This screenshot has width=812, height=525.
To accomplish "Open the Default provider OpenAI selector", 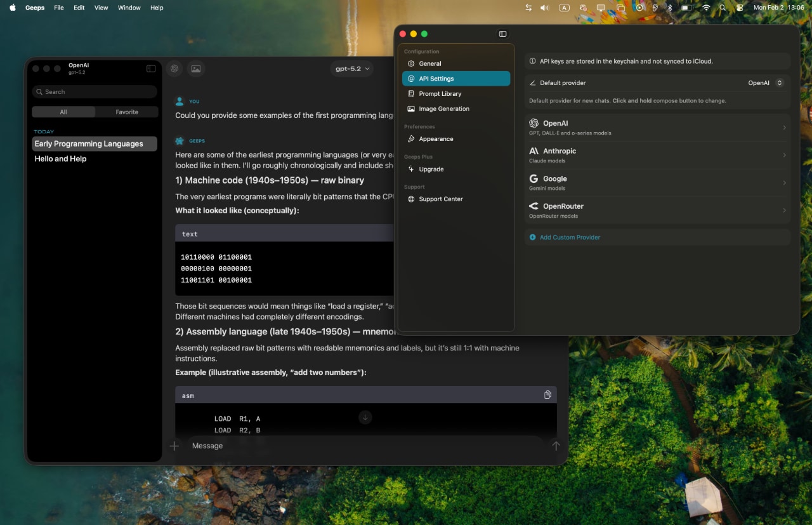I will tap(765, 83).
